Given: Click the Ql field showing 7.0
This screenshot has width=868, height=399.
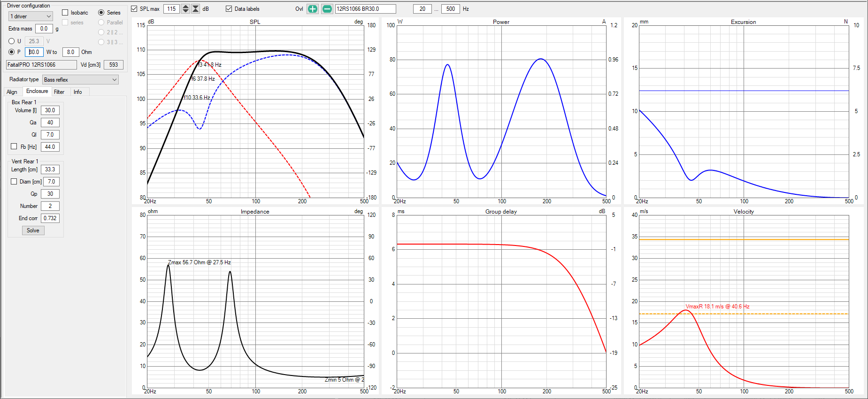Looking at the screenshot, I should coord(50,135).
